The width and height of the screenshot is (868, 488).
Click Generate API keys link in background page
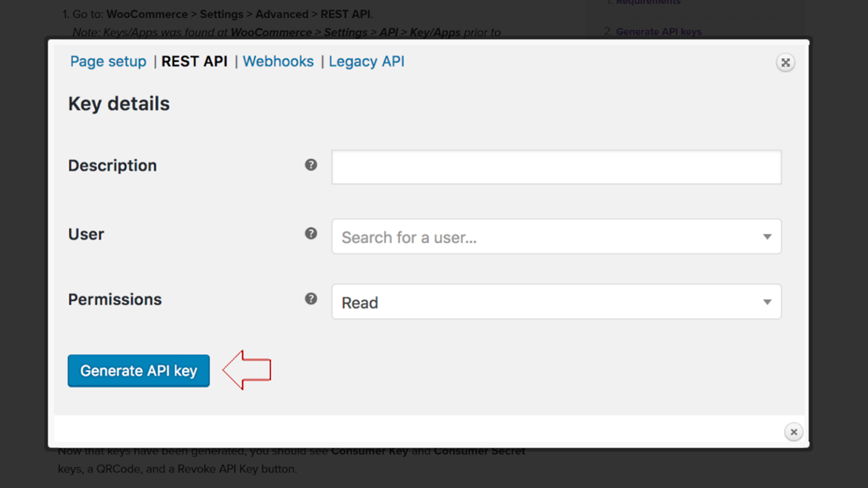click(659, 32)
